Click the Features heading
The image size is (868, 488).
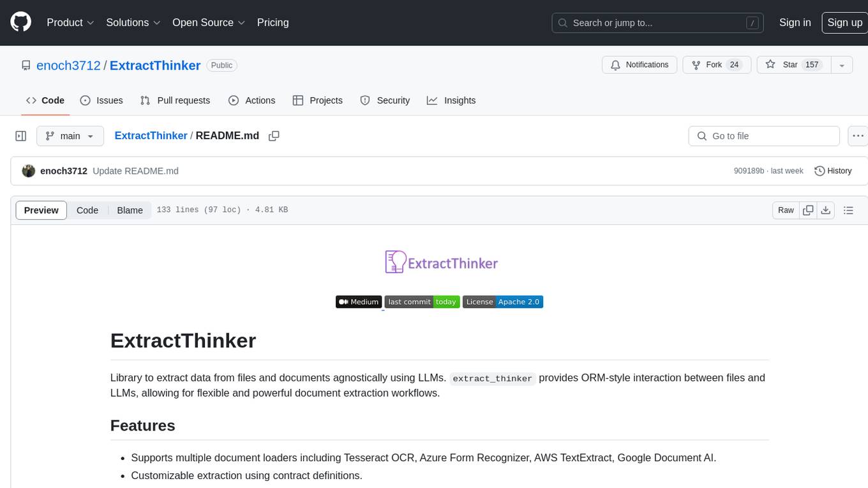click(143, 425)
